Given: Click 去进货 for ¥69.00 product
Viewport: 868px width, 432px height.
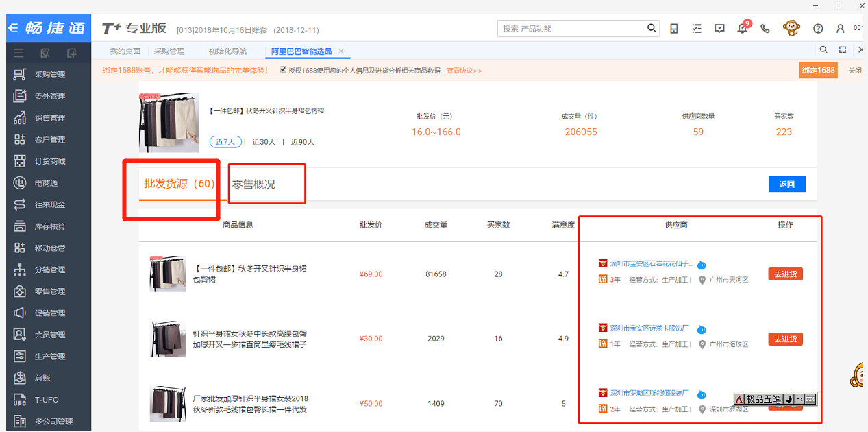Looking at the screenshot, I should point(785,274).
